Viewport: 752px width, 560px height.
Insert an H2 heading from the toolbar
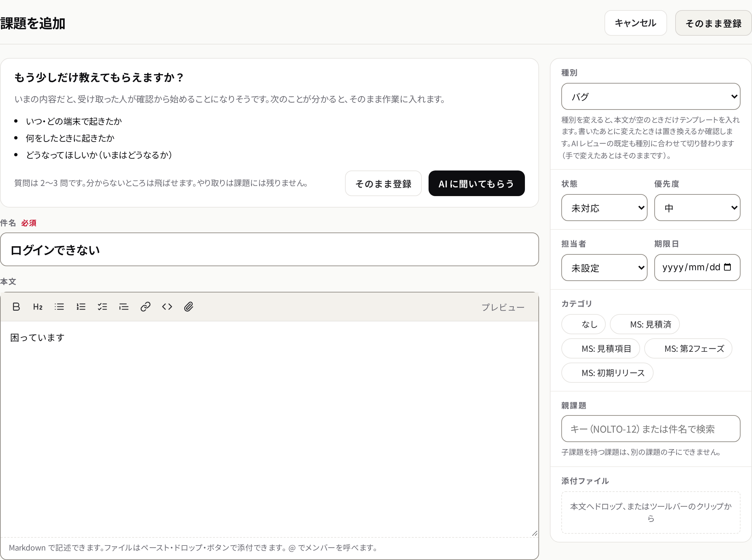pyautogui.click(x=38, y=307)
